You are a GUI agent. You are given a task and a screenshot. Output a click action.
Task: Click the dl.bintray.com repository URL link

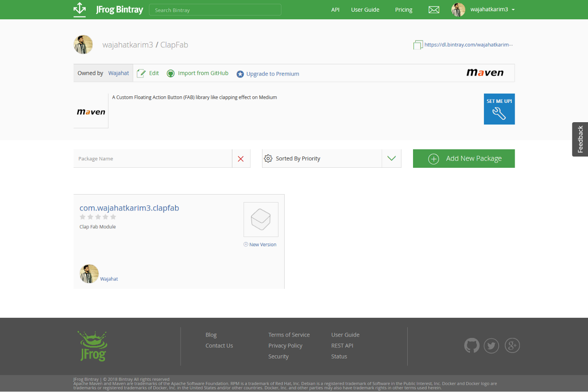[469, 45]
